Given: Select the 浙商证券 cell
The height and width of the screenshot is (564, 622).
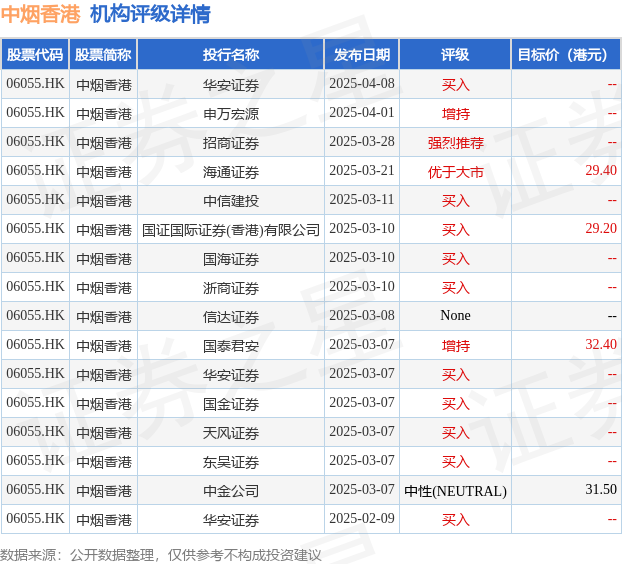Looking at the screenshot, I should [x=231, y=288].
